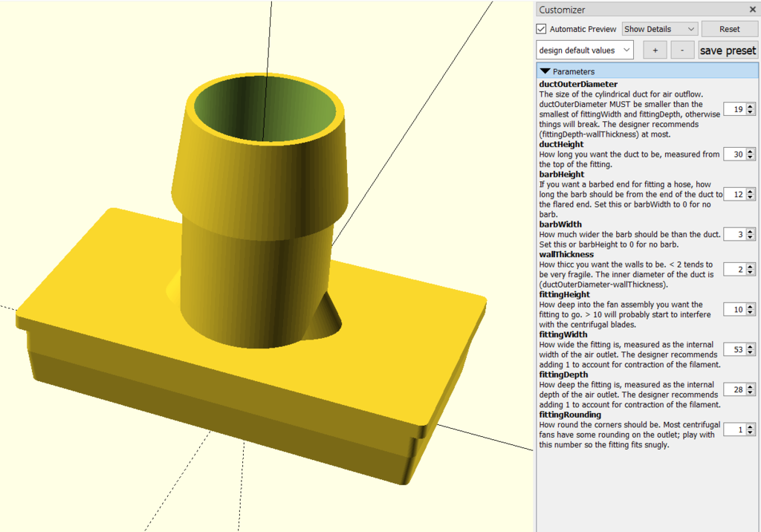Open the Show Details dropdown
Screen dimensions: 761x532
[659, 28]
